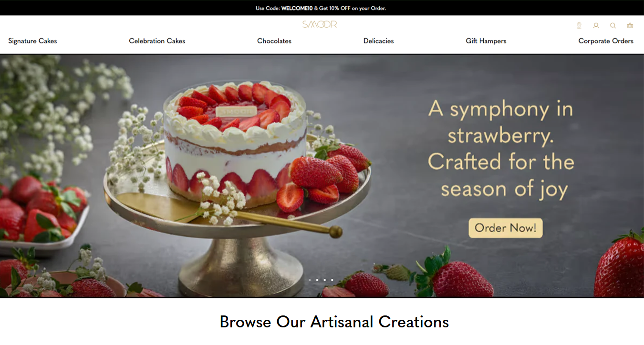
Task: Open the shopping basket icon
Action: pos(630,26)
